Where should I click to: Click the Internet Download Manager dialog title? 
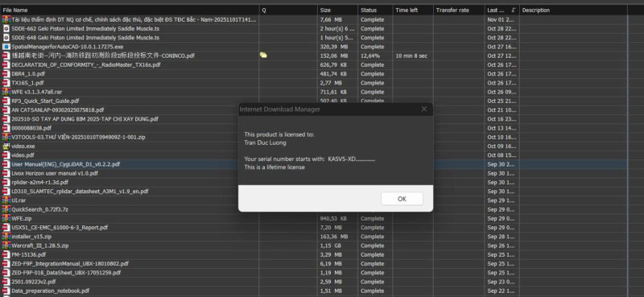coord(279,109)
